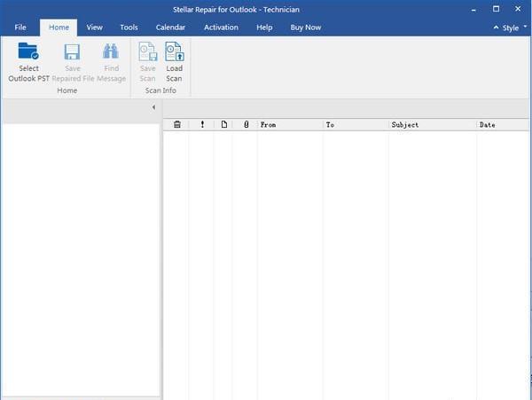Switch to the View tab
Screen dimensions: 532x400
tap(94, 27)
